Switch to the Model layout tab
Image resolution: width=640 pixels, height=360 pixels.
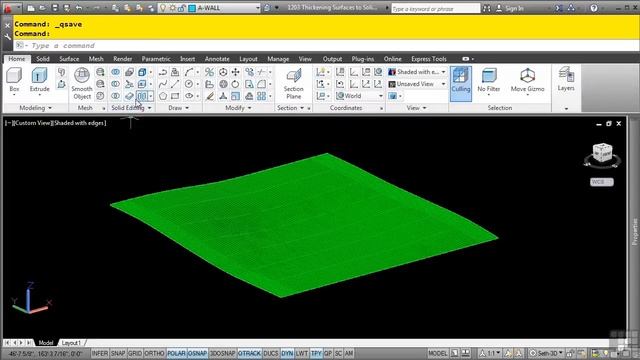(x=46, y=342)
